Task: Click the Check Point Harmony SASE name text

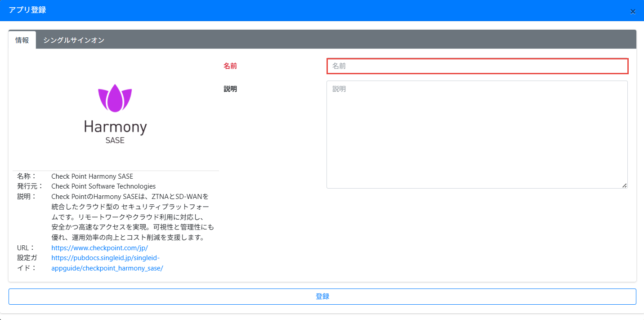Action: tap(92, 176)
